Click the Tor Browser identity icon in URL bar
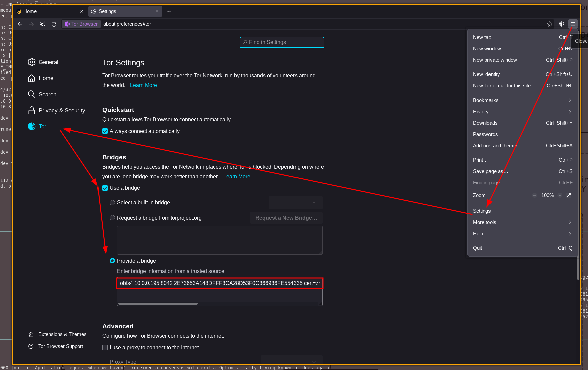Viewport: 588px width, 370px height. point(81,24)
